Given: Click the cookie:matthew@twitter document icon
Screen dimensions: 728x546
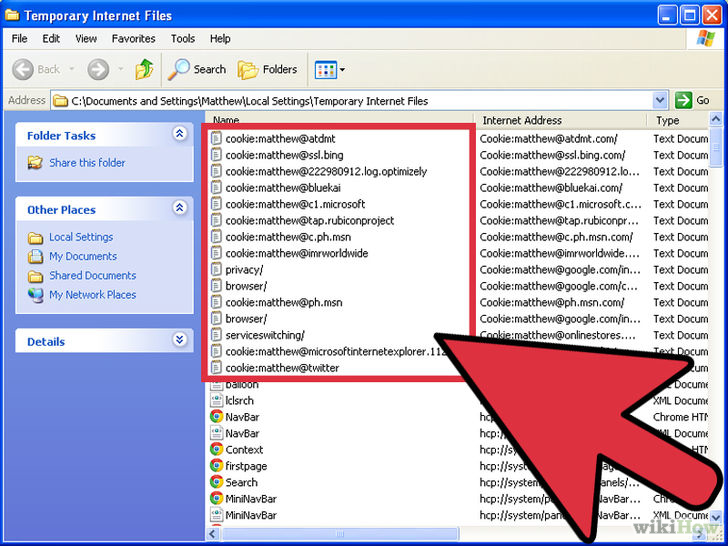Looking at the screenshot, I should tap(216, 368).
